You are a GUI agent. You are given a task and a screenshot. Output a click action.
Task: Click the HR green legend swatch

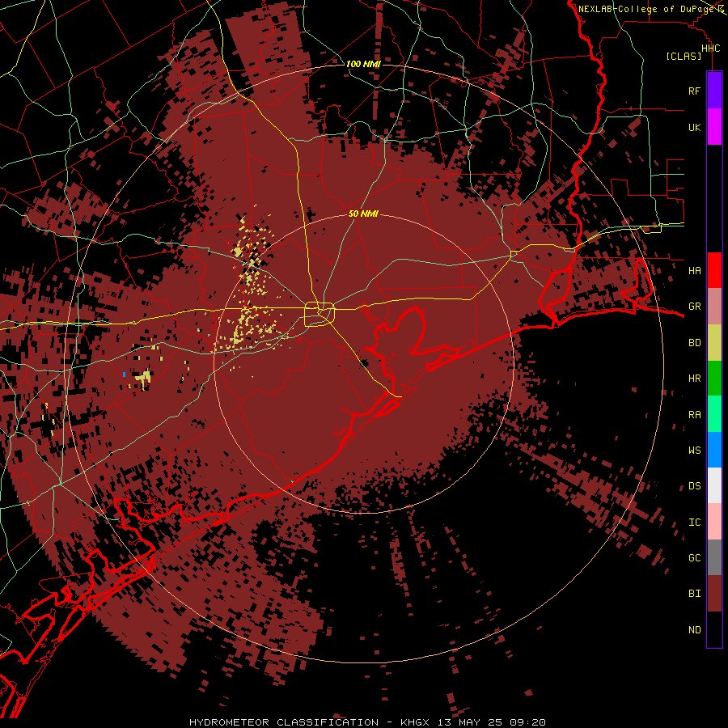tap(714, 379)
